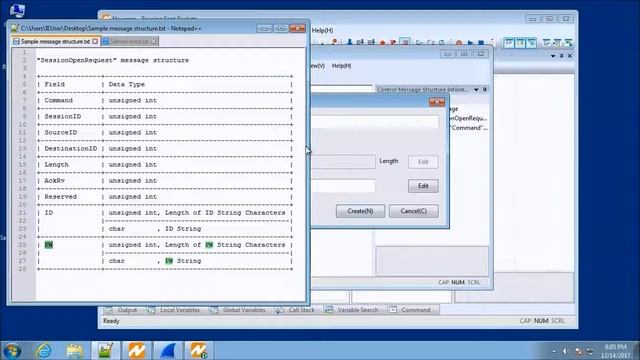Click the "Ready" status bar text in back window
This screenshot has height=360, width=640.
point(111,321)
